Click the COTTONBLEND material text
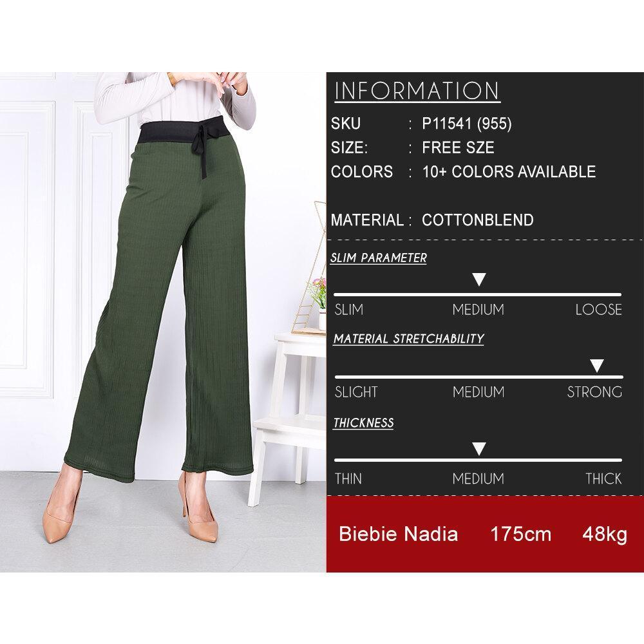644x644 pixels. [478, 220]
